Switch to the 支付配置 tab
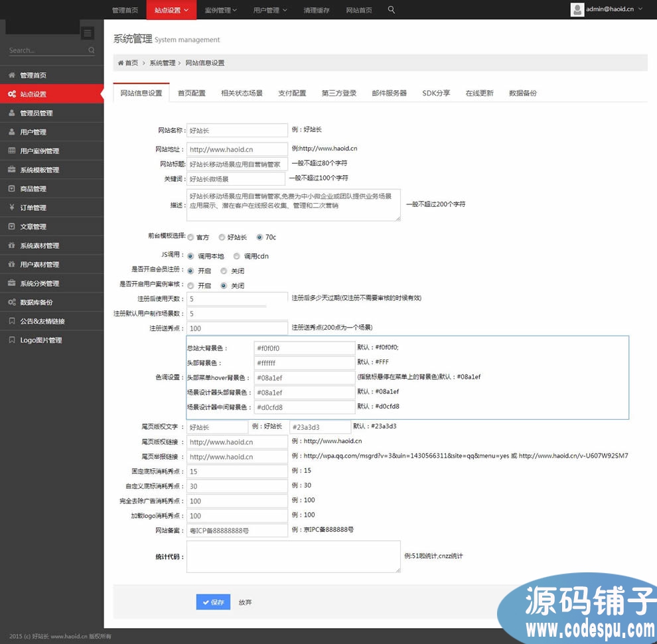 click(x=292, y=93)
